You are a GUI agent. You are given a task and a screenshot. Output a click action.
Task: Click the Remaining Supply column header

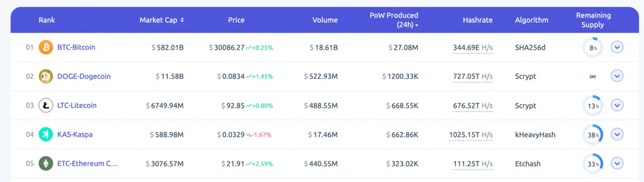coord(593,20)
